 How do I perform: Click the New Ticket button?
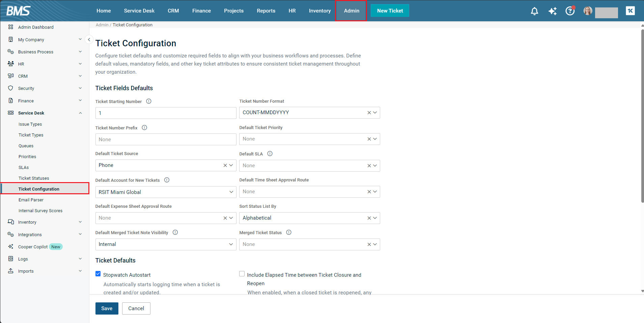coord(390,11)
